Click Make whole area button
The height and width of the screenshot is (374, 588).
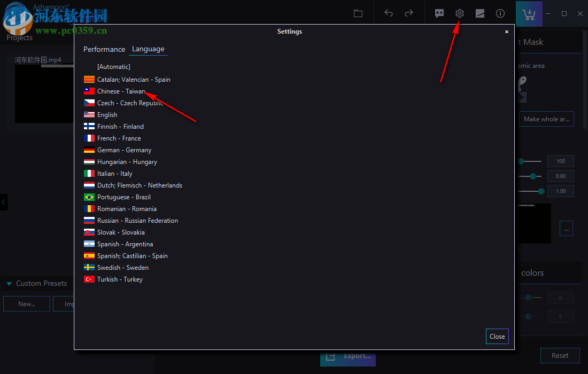click(546, 119)
